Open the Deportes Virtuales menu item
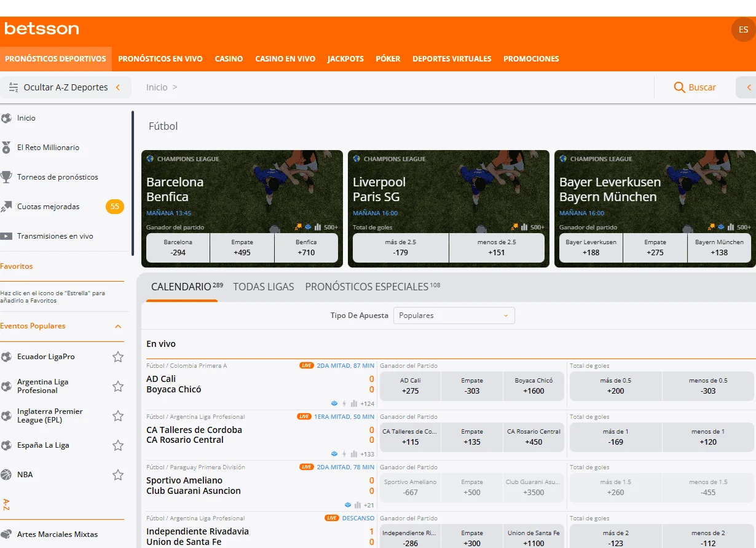The width and height of the screenshot is (756, 548). click(452, 59)
